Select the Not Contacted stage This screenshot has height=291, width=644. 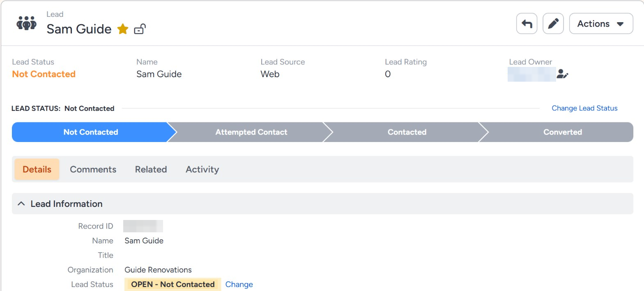click(x=91, y=132)
